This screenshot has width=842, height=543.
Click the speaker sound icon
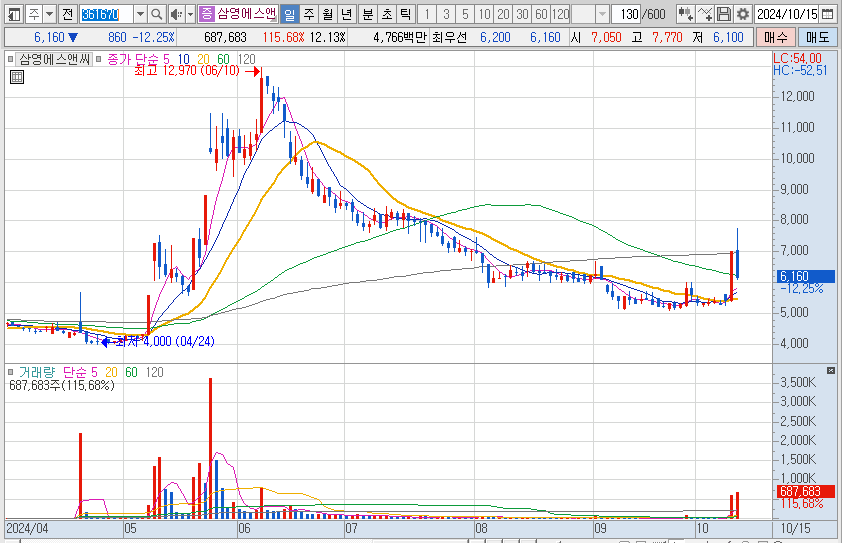[x=176, y=14]
